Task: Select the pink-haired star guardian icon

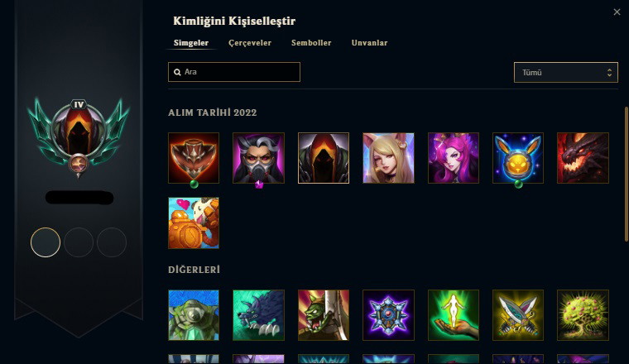Action: coord(454,158)
